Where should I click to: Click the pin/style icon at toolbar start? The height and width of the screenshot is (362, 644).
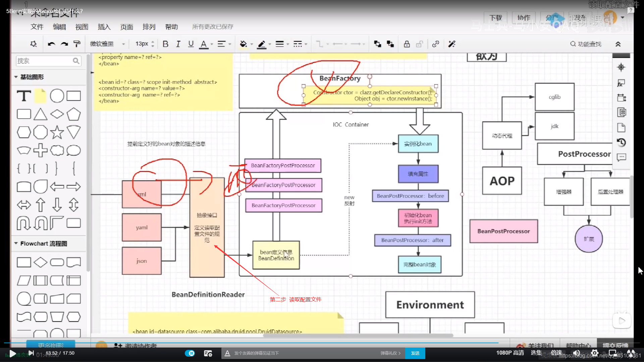pyautogui.click(x=34, y=44)
